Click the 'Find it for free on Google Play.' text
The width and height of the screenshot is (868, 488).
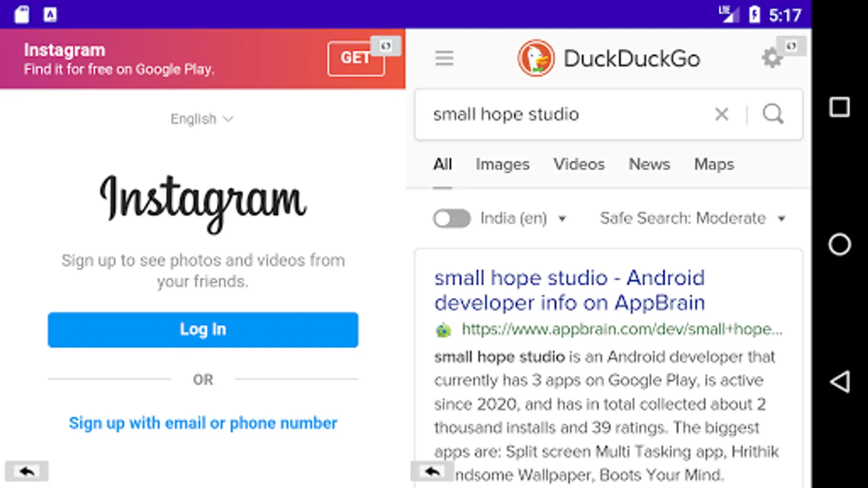tap(119, 69)
